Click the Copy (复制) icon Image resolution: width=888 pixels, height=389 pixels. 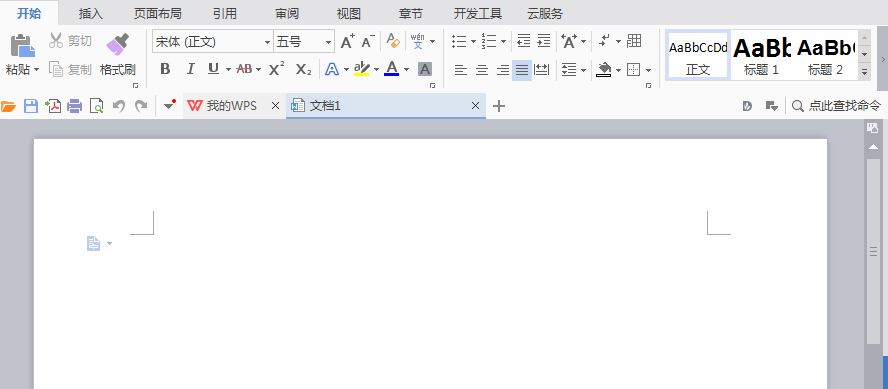56,69
